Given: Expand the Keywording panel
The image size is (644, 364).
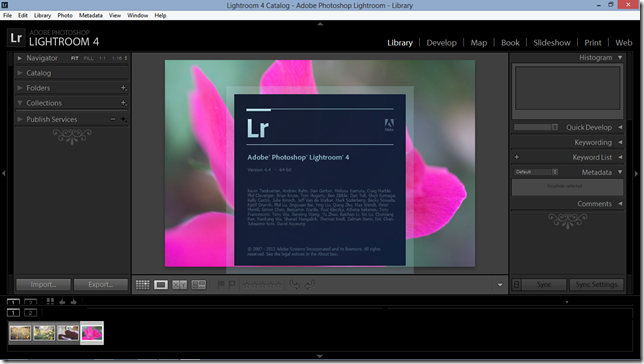Looking at the screenshot, I should (620, 142).
